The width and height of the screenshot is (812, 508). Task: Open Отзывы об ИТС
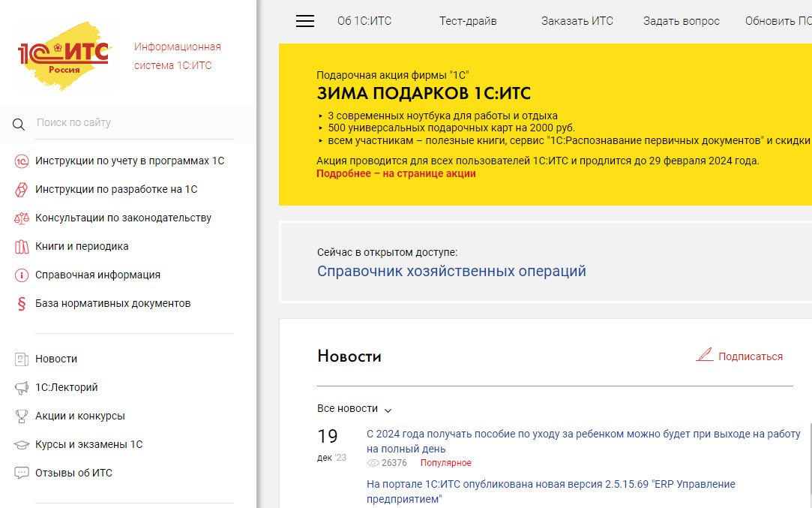73,473
